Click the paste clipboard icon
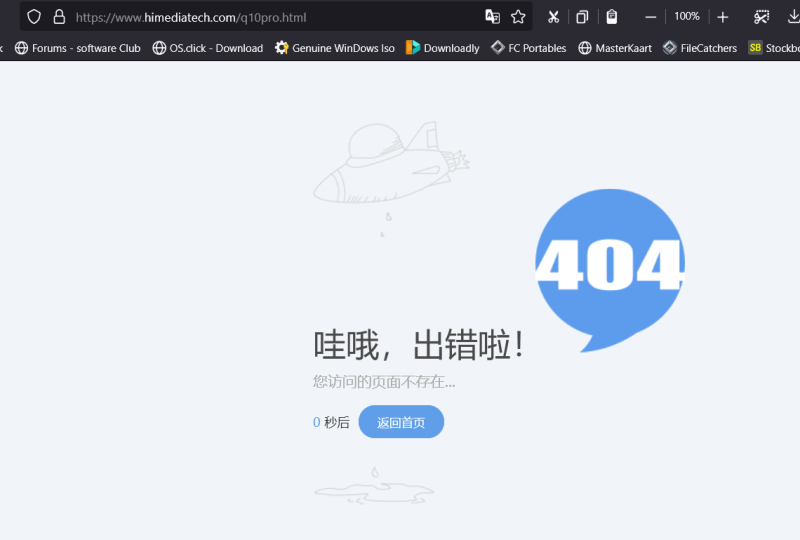The image size is (800, 540). [612, 17]
